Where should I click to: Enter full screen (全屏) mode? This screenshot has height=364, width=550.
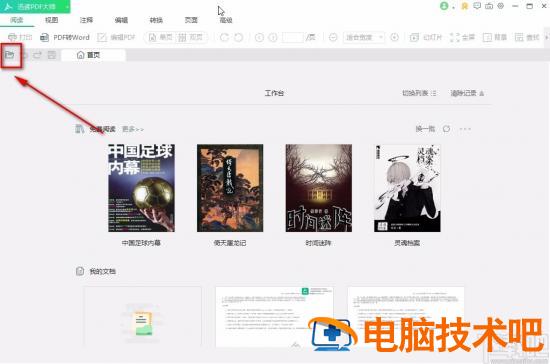pyautogui.click(x=462, y=37)
